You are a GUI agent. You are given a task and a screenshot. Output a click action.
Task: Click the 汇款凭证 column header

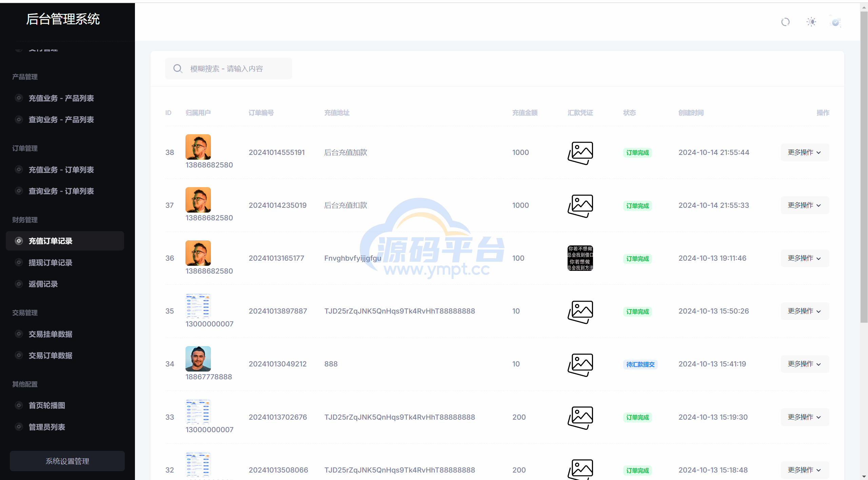[x=580, y=113]
